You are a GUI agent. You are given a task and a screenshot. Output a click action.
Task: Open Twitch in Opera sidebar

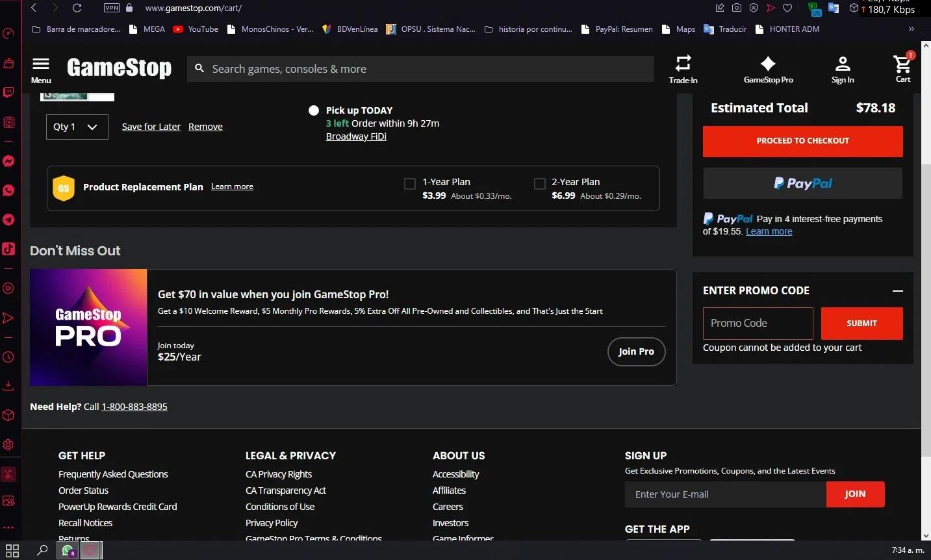pos(8,92)
